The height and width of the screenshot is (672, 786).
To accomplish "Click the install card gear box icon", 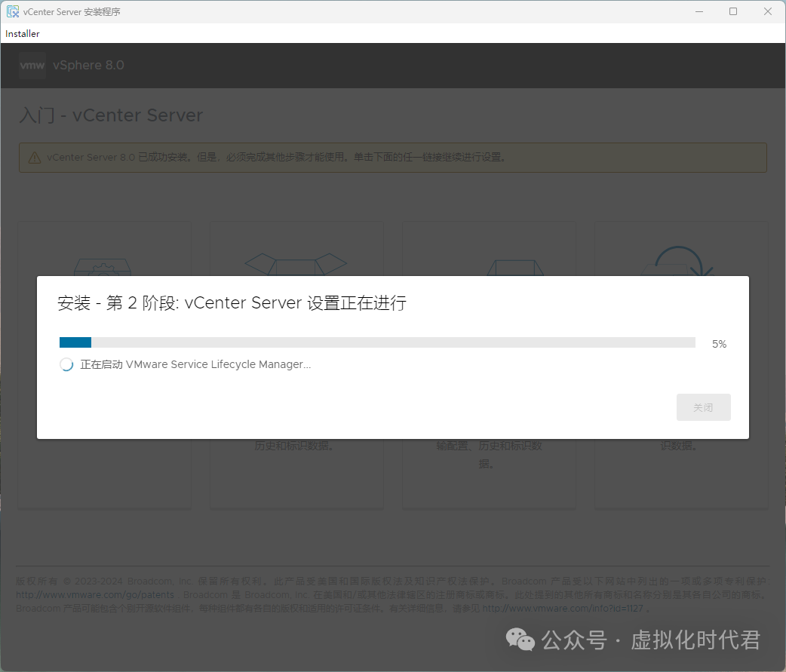I will point(103,268).
